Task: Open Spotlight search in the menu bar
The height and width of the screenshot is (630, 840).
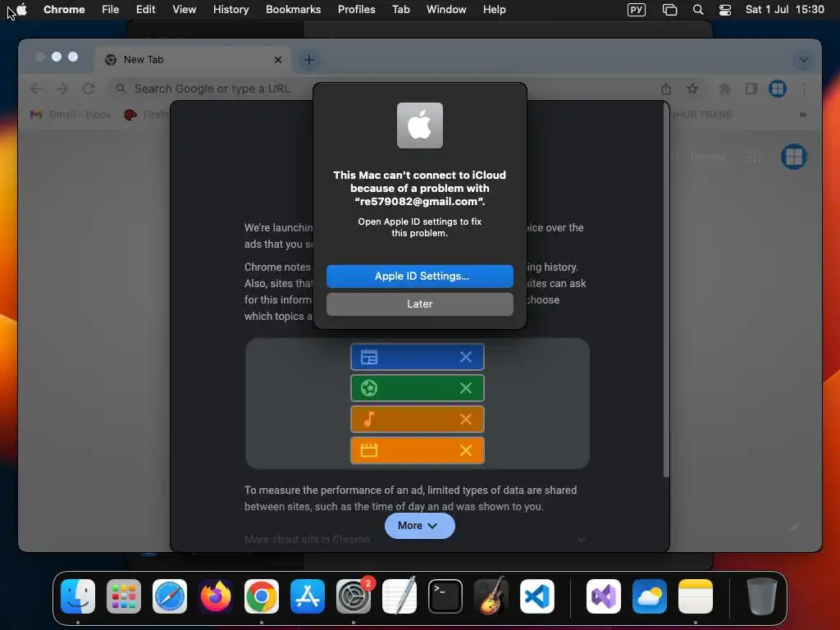Action: tap(697, 10)
